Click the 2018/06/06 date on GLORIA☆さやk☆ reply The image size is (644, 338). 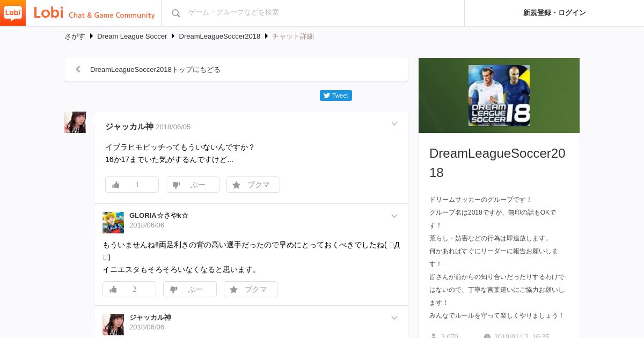(147, 225)
